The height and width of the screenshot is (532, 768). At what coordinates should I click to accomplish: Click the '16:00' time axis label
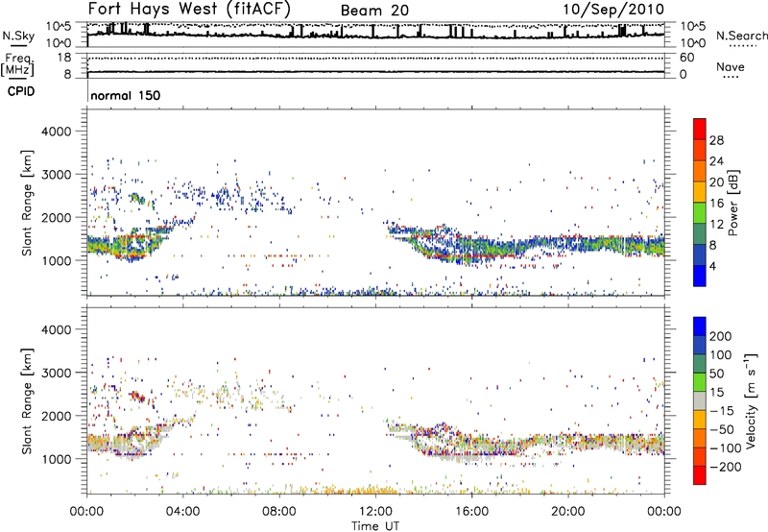click(x=471, y=512)
